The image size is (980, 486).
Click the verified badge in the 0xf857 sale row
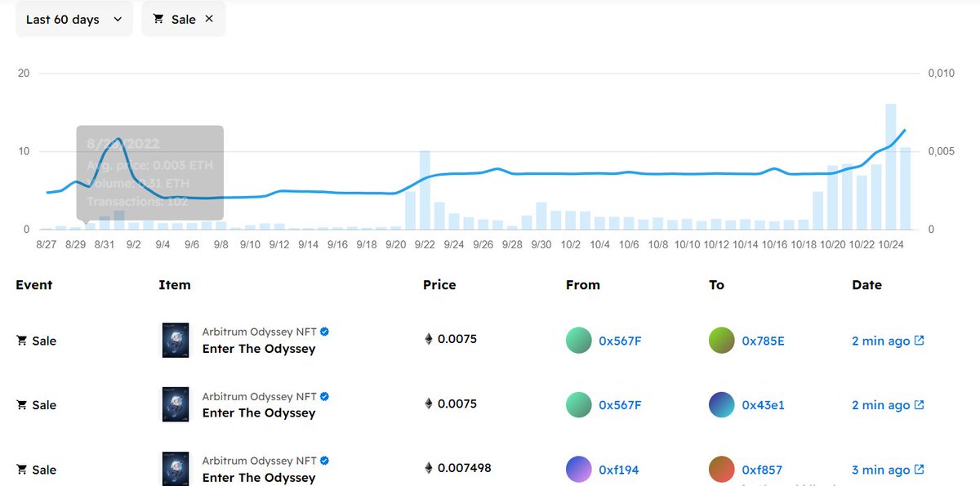pyautogui.click(x=325, y=461)
